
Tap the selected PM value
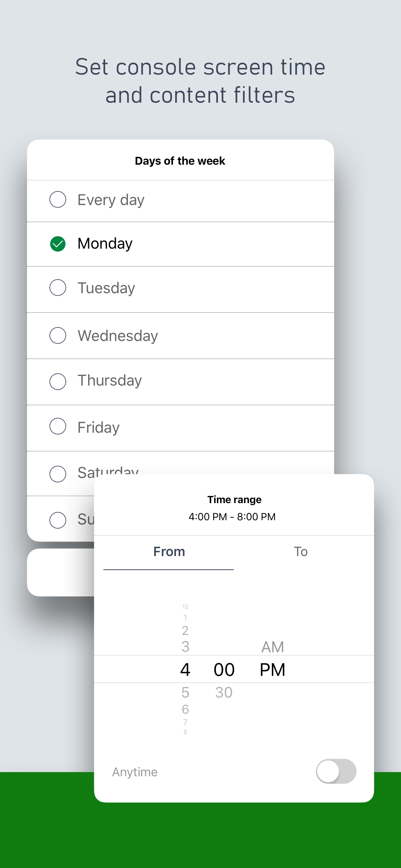(272, 669)
